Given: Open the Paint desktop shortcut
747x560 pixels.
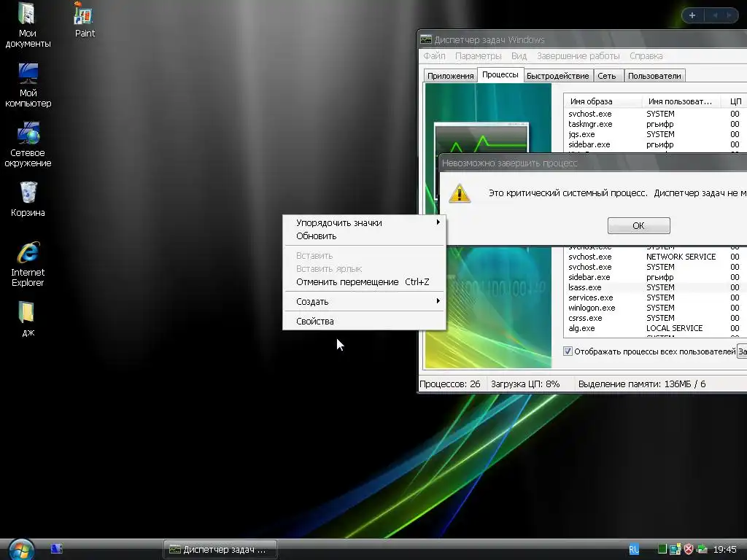Looking at the screenshot, I should tap(85, 20).
